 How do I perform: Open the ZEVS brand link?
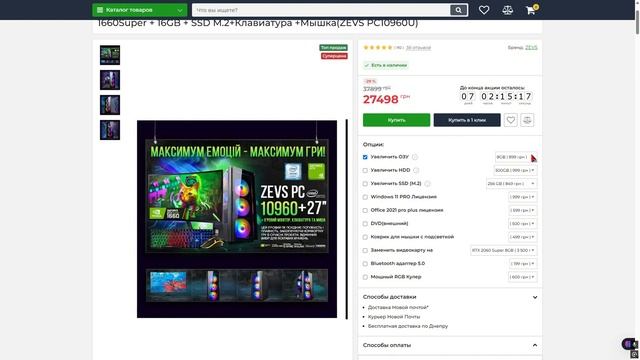coord(531,47)
